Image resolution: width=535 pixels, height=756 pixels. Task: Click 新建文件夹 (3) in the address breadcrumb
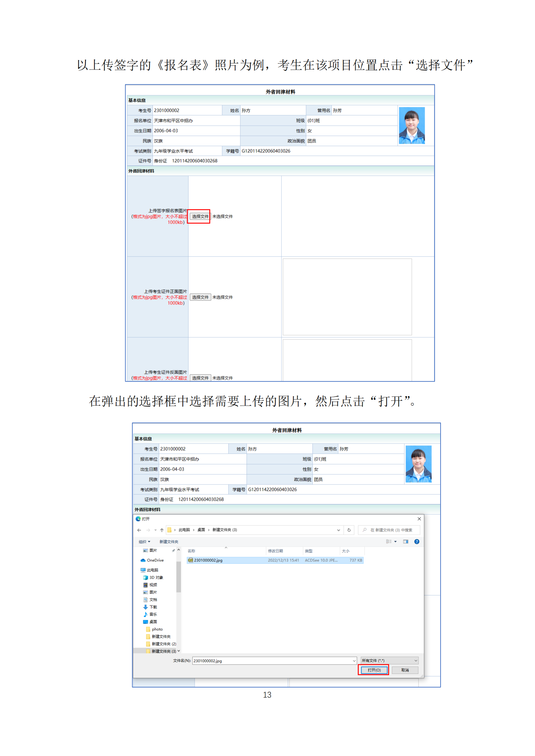(225, 530)
